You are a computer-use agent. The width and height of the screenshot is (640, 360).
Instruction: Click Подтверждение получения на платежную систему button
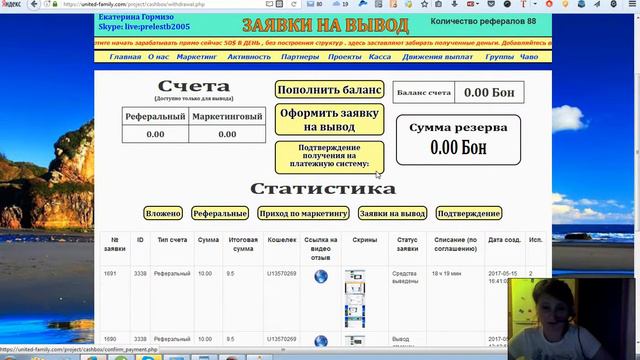[x=329, y=157]
